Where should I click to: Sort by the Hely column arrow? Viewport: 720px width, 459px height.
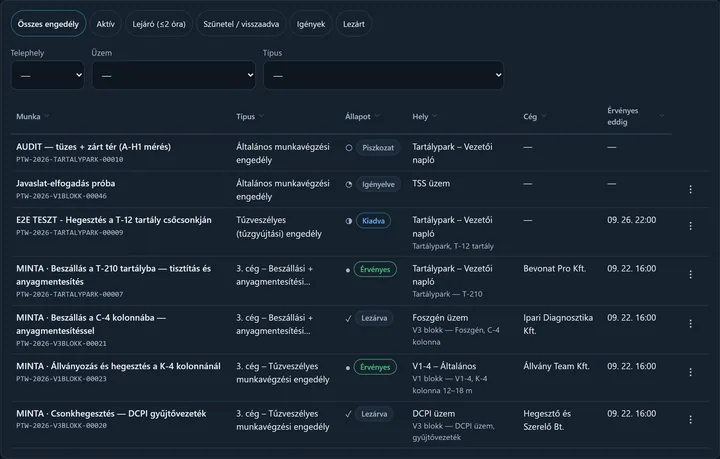pyautogui.click(x=434, y=116)
